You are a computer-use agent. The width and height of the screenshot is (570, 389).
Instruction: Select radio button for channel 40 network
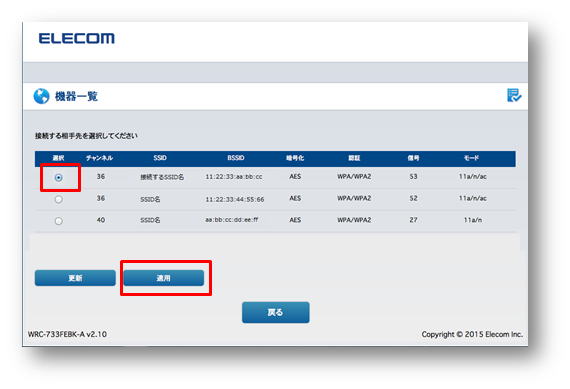(x=59, y=221)
